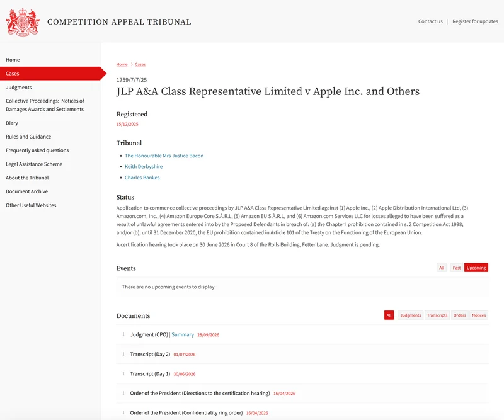Click the download icon beside Transcript (Day 2)
504x420 pixels.
point(123,354)
